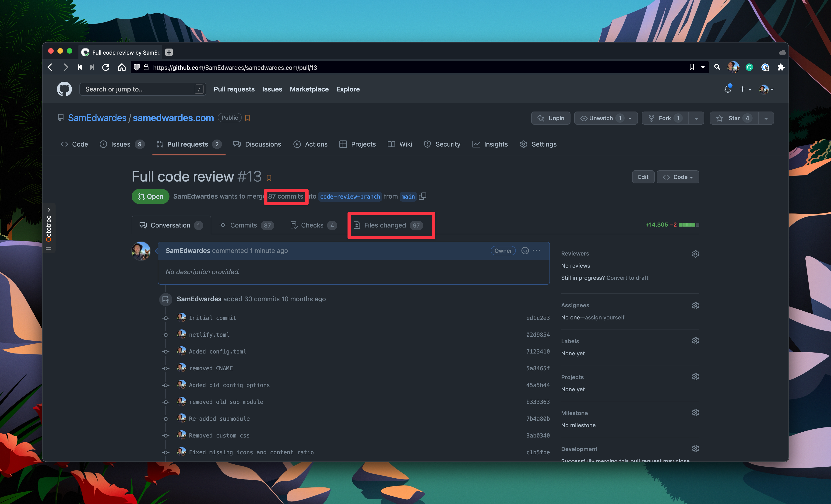The width and height of the screenshot is (831, 504).
Task: Open the GitHub home via Octocat logo
Action: [x=64, y=89]
